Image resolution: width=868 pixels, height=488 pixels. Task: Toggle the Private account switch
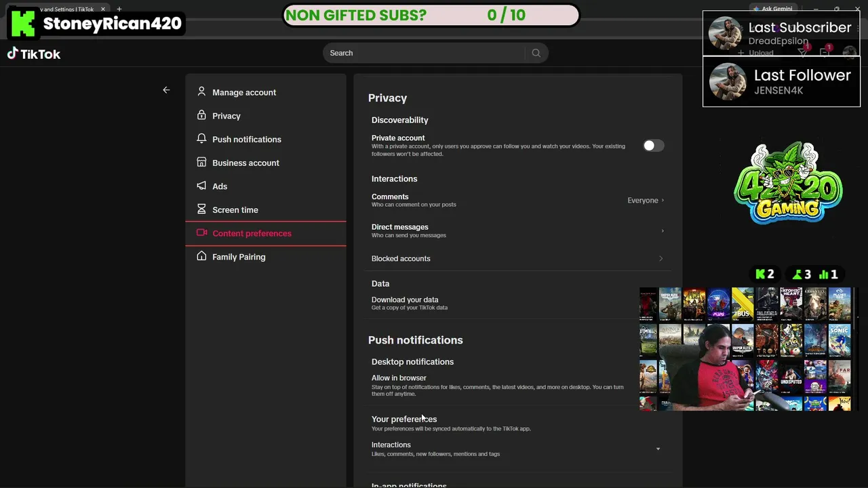click(653, 146)
